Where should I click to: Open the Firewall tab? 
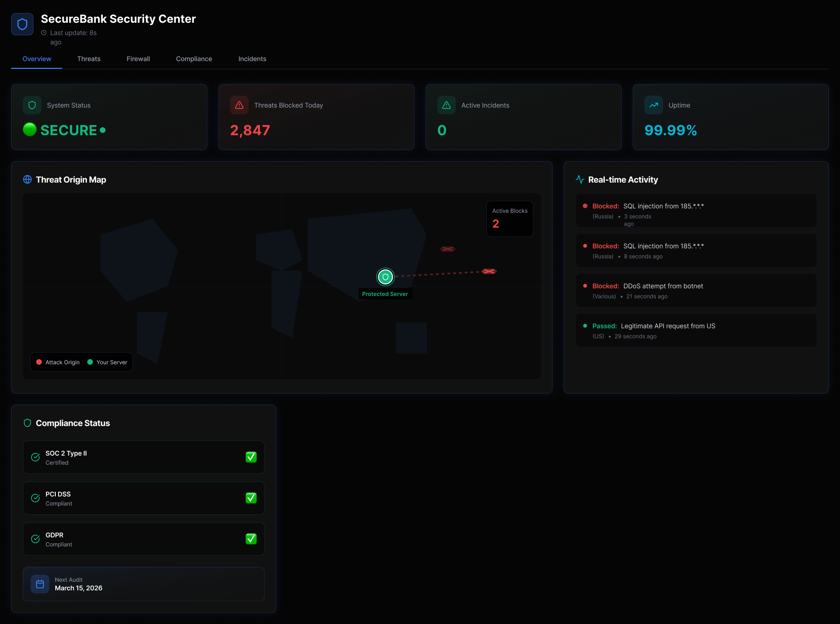pos(138,59)
